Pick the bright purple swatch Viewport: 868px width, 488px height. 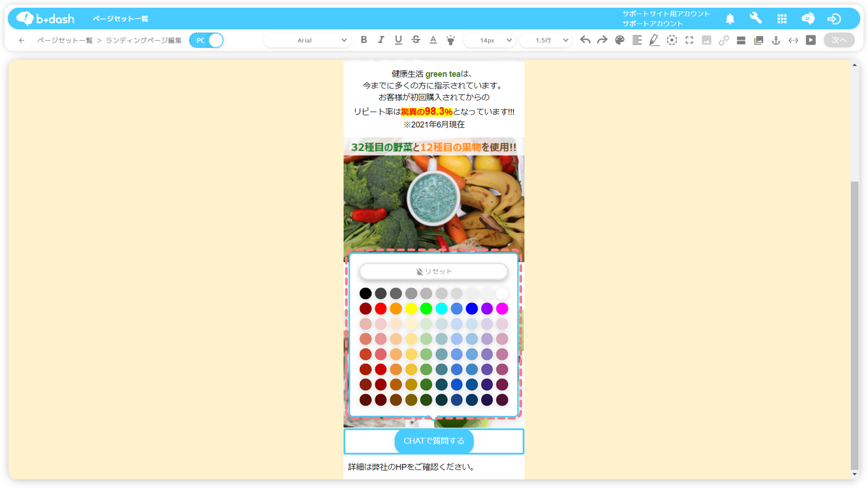tap(487, 309)
